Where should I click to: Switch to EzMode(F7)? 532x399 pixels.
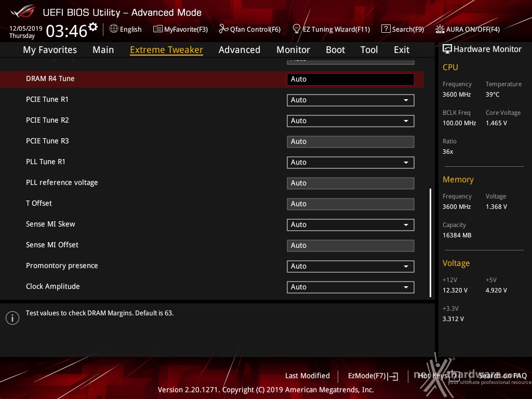point(367,376)
